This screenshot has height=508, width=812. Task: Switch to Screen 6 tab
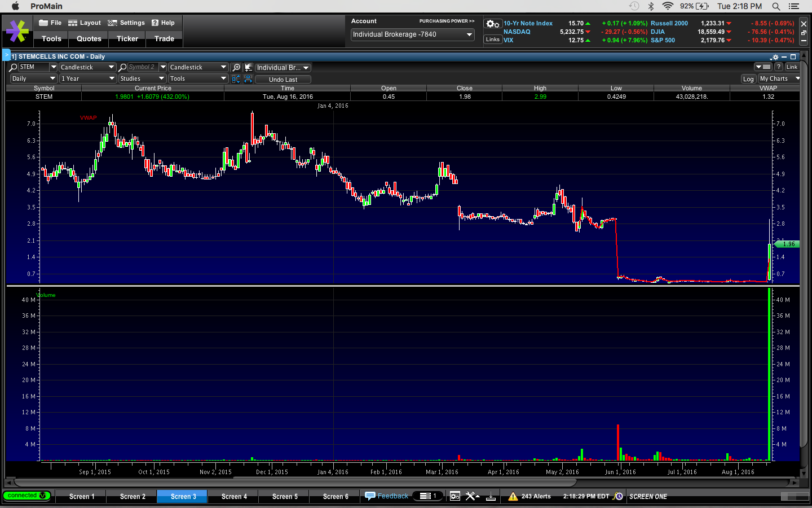click(336, 497)
